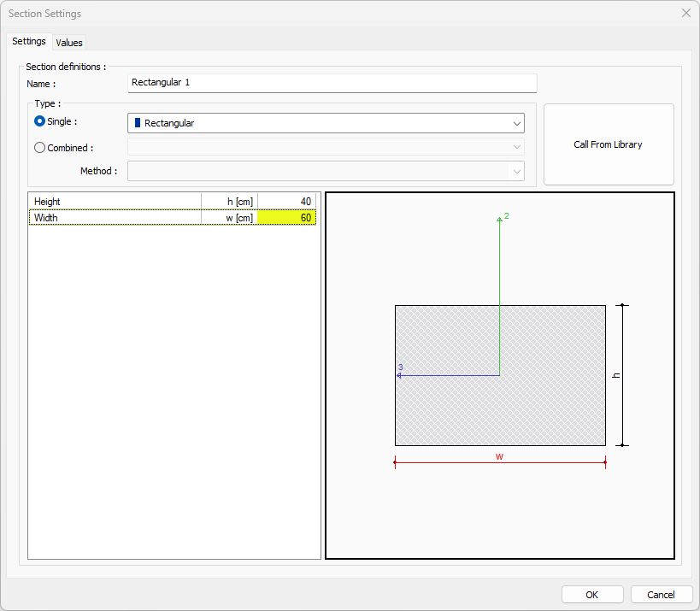Close the Section Settings dialog
The image size is (700, 611).
click(x=685, y=14)
